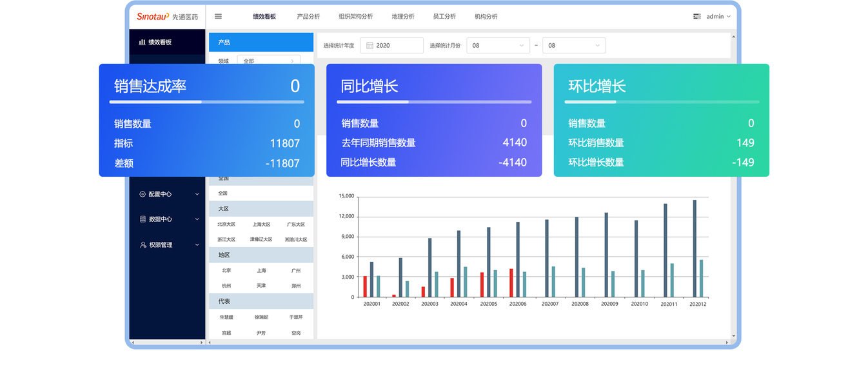Select the 上海 city filter

point(261,271)
